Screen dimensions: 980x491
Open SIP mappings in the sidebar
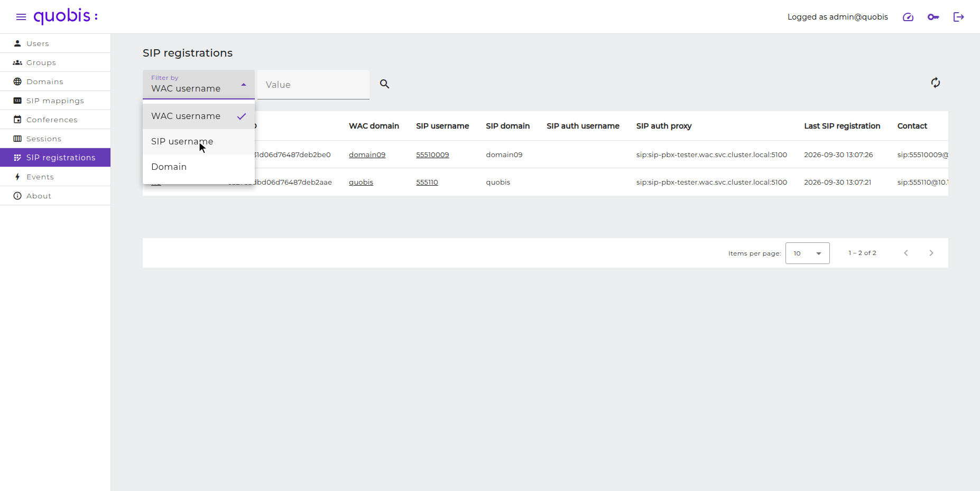tap(55, 101)
